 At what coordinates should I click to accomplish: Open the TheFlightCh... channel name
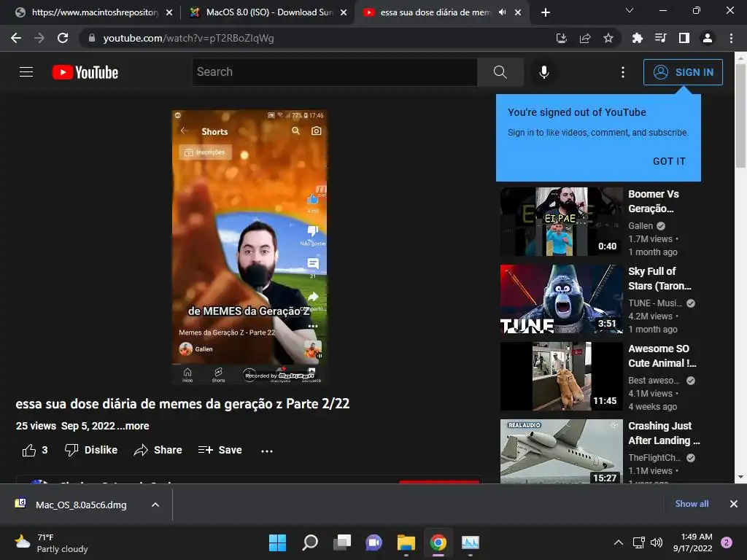[x=654, y=458]
